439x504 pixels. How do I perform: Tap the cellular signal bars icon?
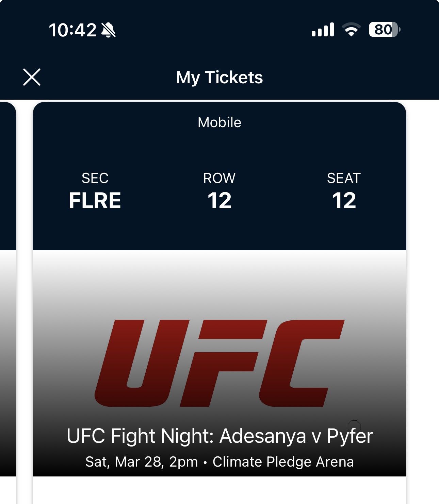323,30
